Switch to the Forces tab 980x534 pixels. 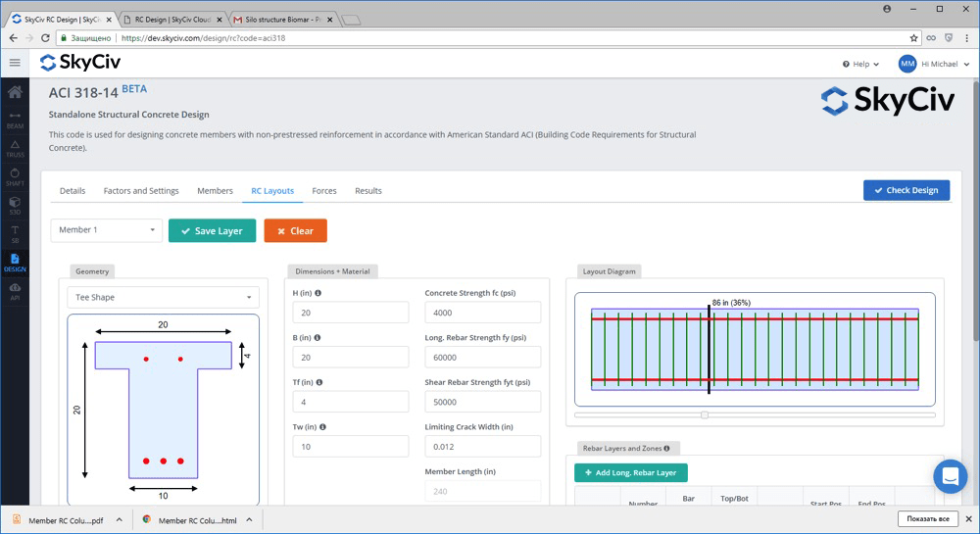[324, 191]
